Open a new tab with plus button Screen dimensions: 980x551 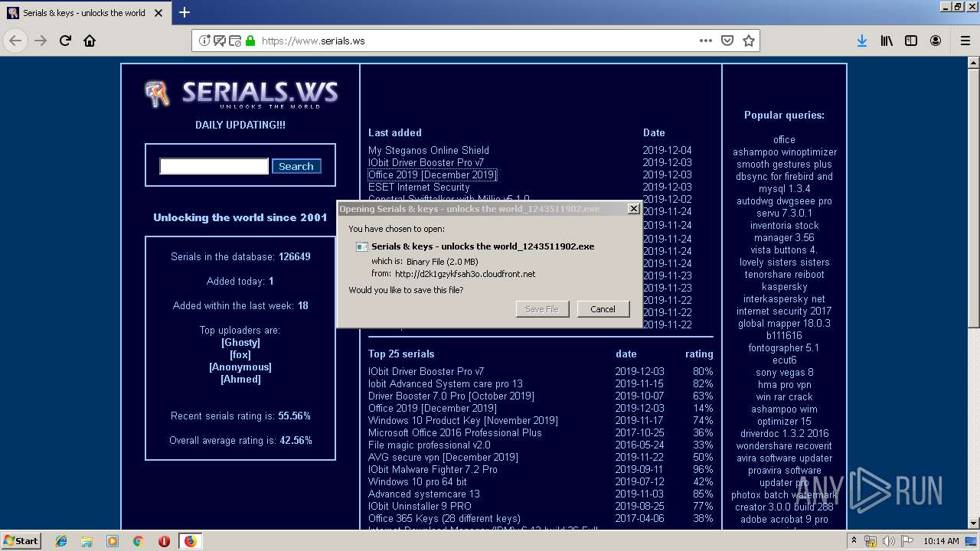coord(185,12)
